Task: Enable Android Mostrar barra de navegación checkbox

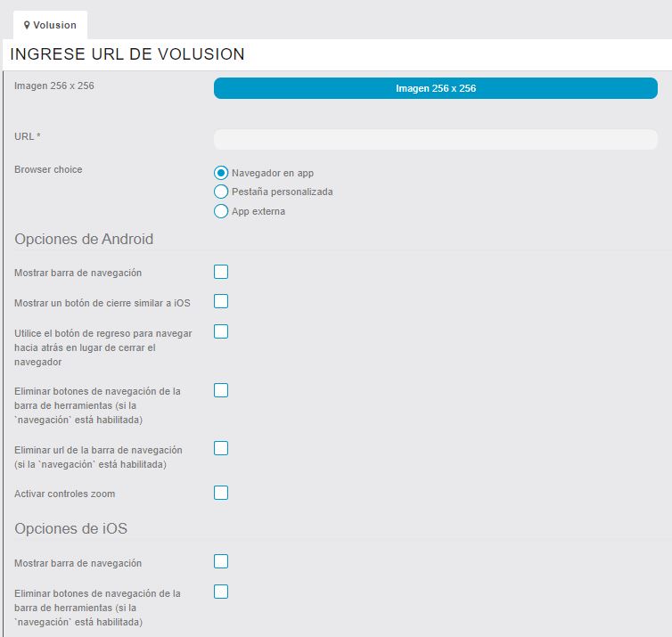Action: 221,272
